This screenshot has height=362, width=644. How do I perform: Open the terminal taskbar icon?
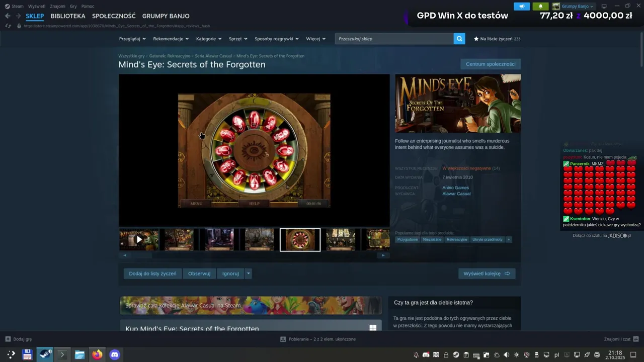coord(62,354)
